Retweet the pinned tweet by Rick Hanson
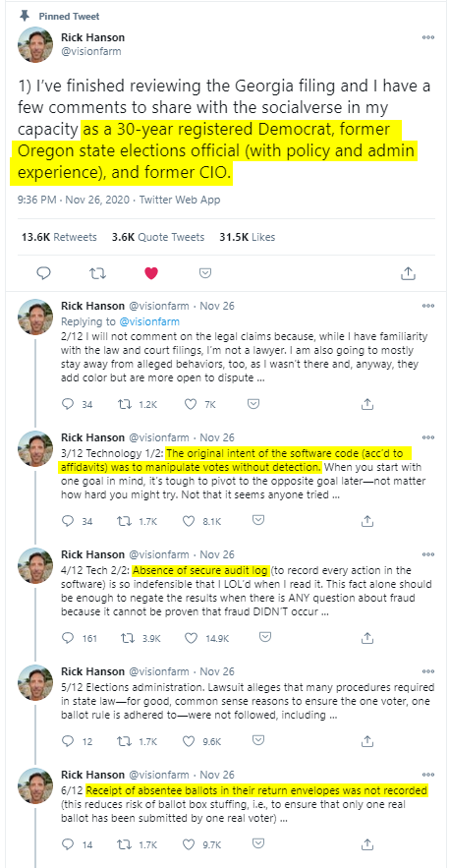 tap(98, 273)
